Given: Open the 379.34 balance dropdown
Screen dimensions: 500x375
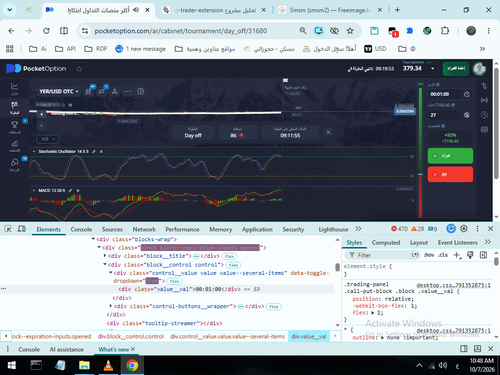Looking at the screenshot, I should pos(419,69).
